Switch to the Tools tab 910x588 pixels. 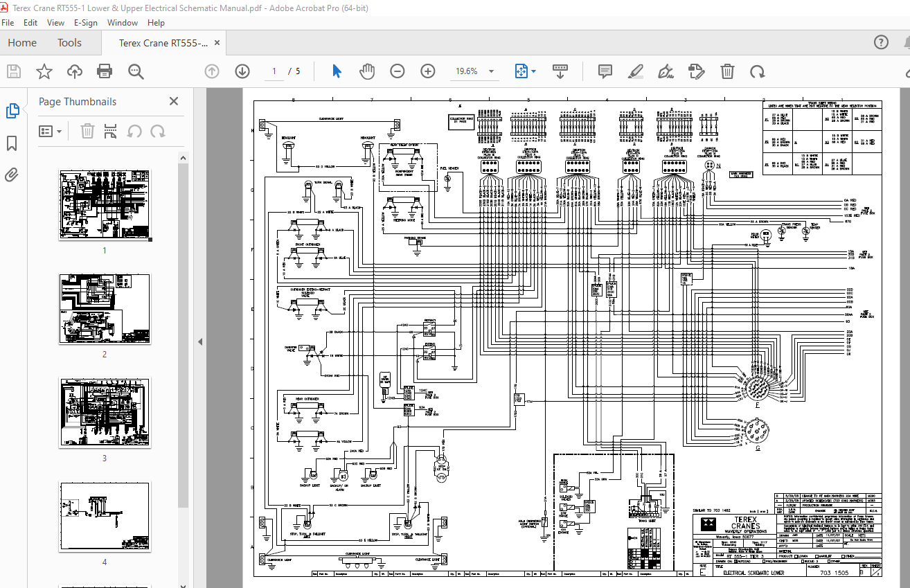pyautogui.click(x=69, y=42)
